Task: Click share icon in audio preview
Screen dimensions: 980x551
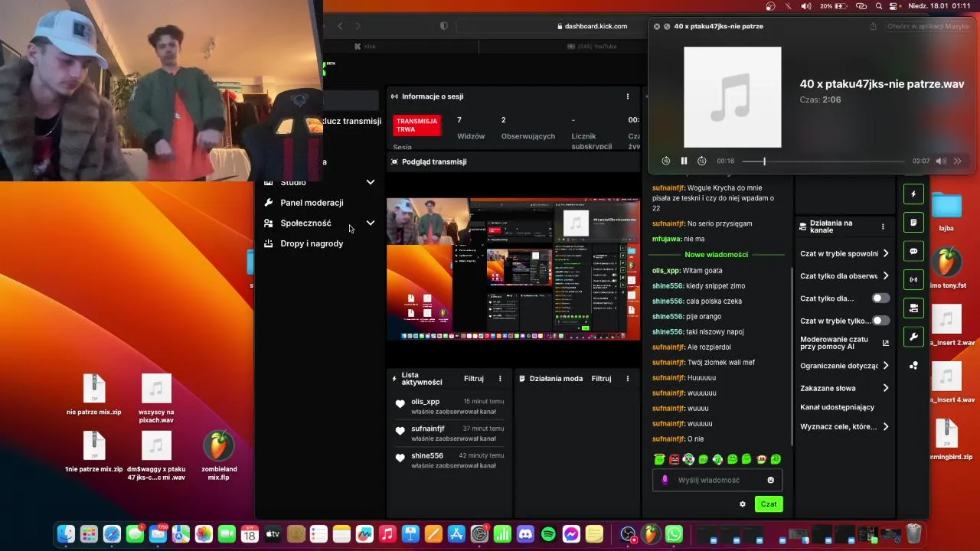Action: click(x=873, y=26)
